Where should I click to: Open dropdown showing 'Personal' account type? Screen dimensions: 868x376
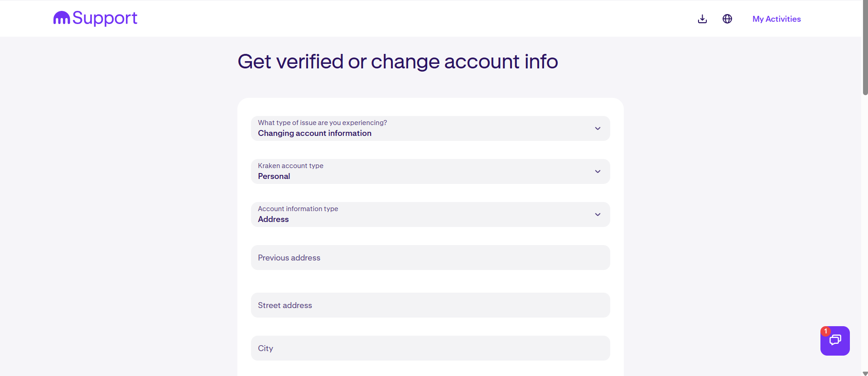tap(408, 172)
